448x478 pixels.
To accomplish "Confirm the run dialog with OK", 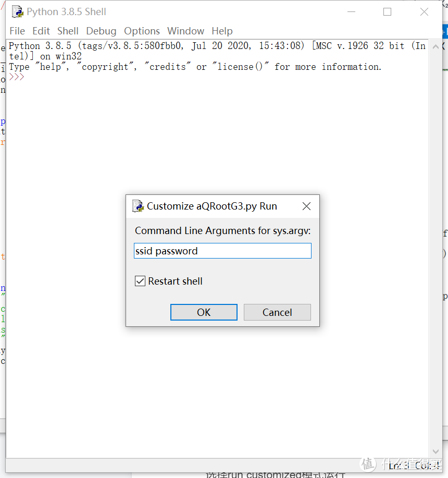I will pos(204,312).
